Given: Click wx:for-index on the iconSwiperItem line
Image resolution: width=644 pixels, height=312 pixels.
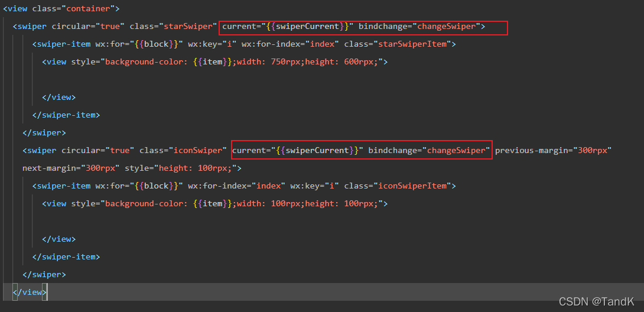Looking at the screenshot, I should point(217,186).
